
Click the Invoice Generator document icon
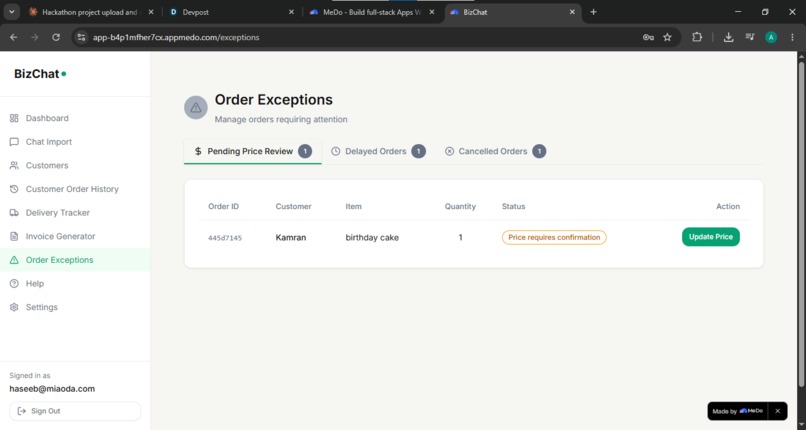coord(14,236)
